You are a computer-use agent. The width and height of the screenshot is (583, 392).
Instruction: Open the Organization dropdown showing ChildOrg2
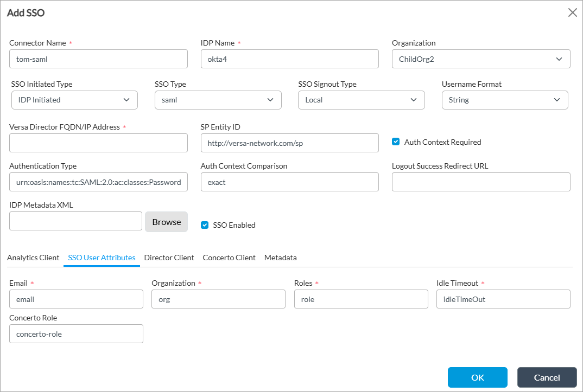click(x=480, y=59)
